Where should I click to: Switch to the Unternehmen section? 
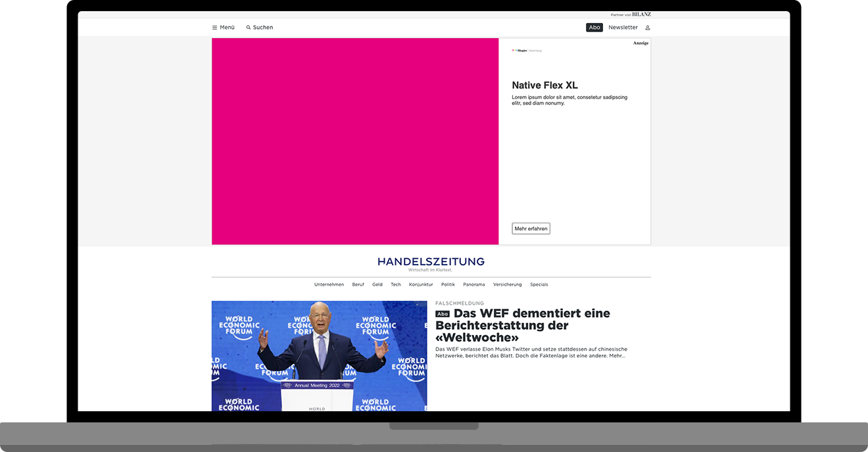tap(329, 284)
